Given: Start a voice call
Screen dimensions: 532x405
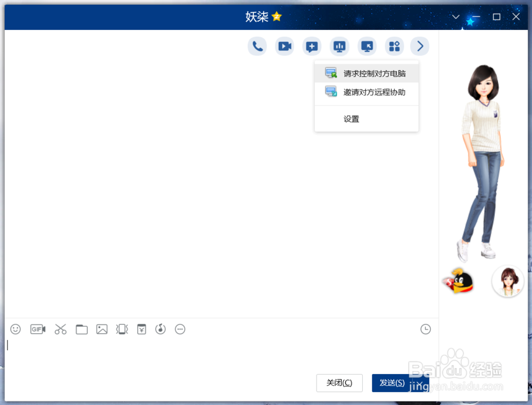Looking at the screenshot, I should click(257, 46).
